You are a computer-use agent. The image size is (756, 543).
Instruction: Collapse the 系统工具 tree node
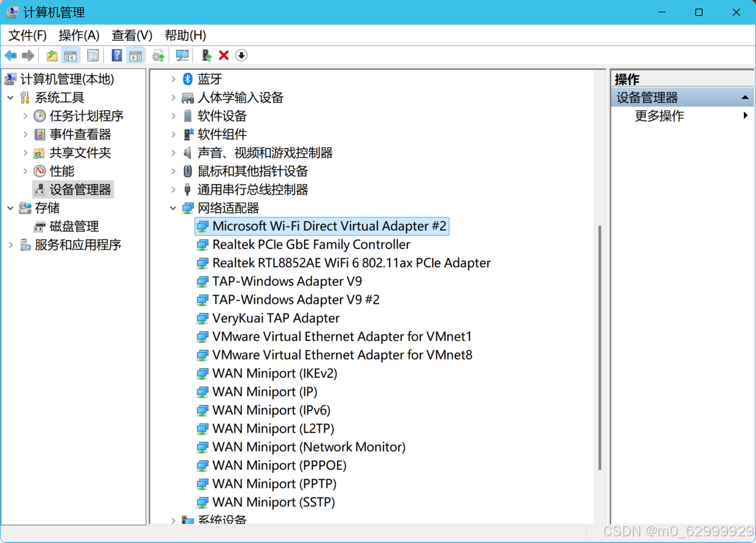10,98
